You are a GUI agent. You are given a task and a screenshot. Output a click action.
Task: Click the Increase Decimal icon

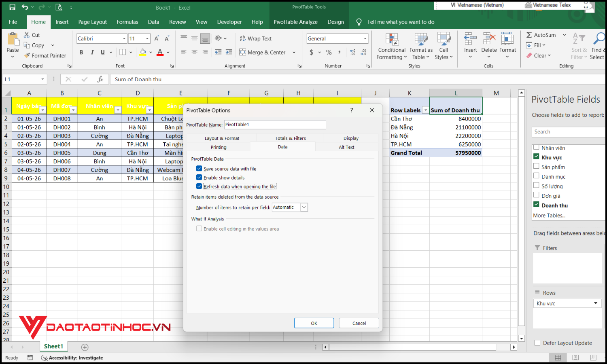(x=353, y=52)
